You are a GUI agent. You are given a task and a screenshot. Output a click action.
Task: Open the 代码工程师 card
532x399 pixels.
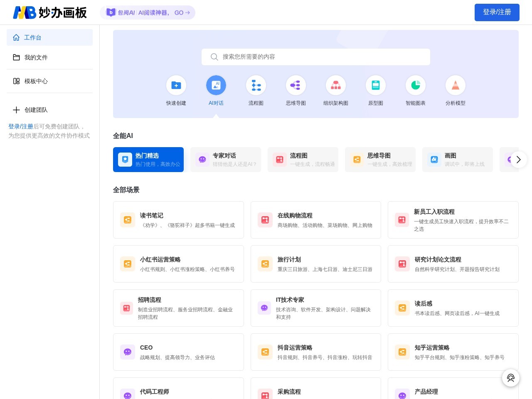(178, 388)
